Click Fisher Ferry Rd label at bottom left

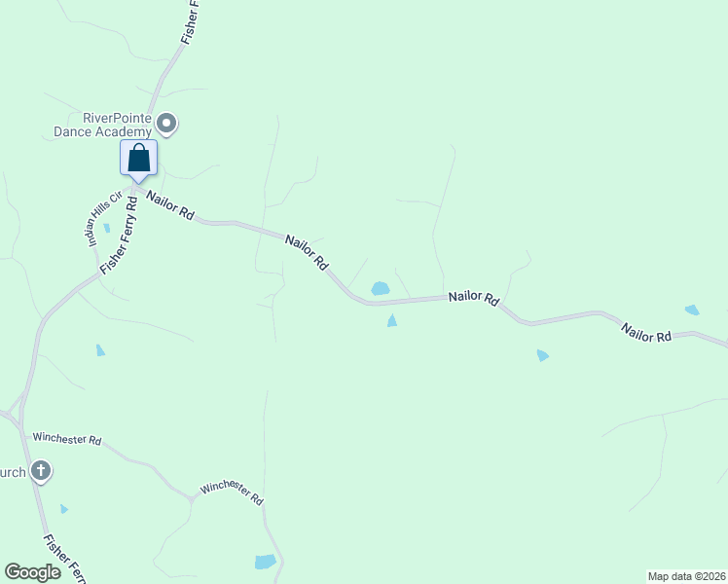(64, 559)
